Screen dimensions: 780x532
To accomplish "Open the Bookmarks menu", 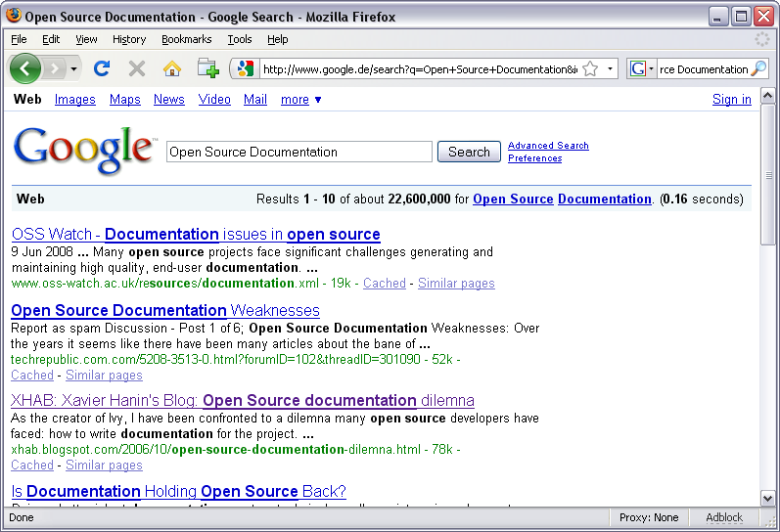I will click(x=187, y=39).
